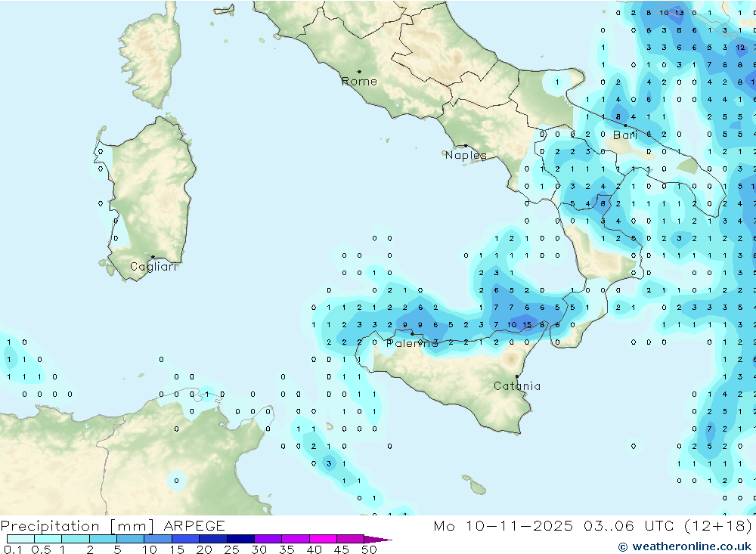Viewport: 756px width, 554px height.
Task: Select the 40–45 mm pink swatch
Action: pos(323,539)
